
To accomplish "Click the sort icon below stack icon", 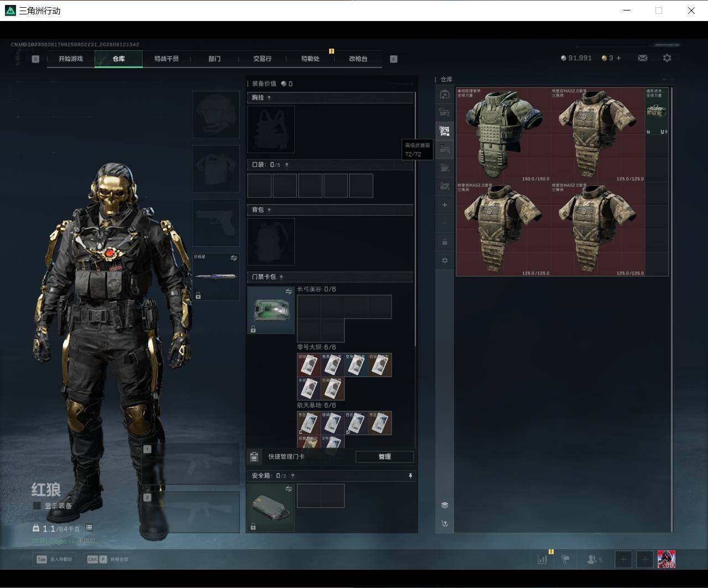I will (x=445, y=523).
